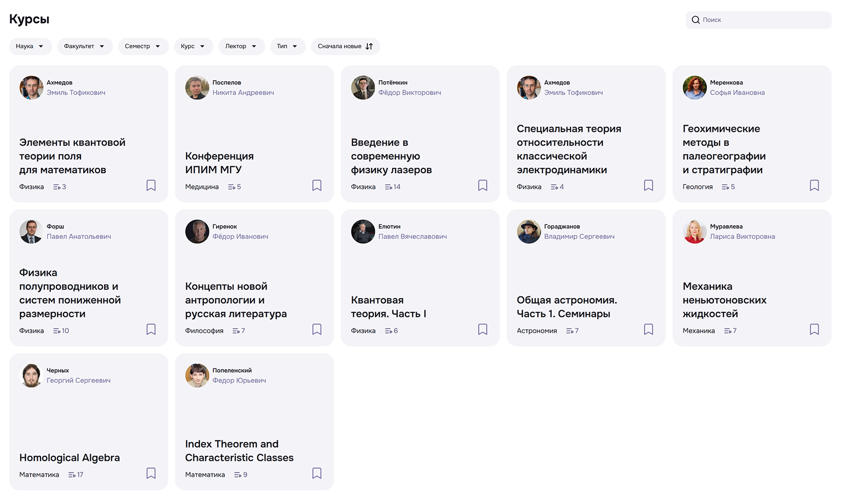Click the sort arrows icon next to "Сначала новые"

pyautogui.click(x=370, y=47)
